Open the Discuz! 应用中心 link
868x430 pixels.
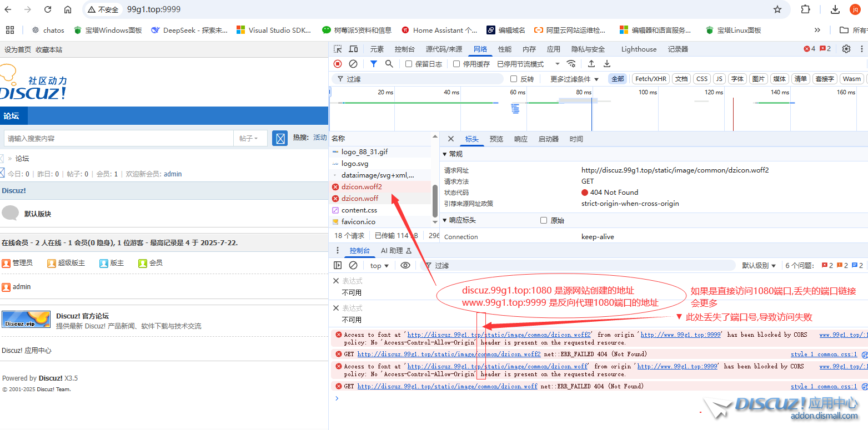(x=27, y=350)
